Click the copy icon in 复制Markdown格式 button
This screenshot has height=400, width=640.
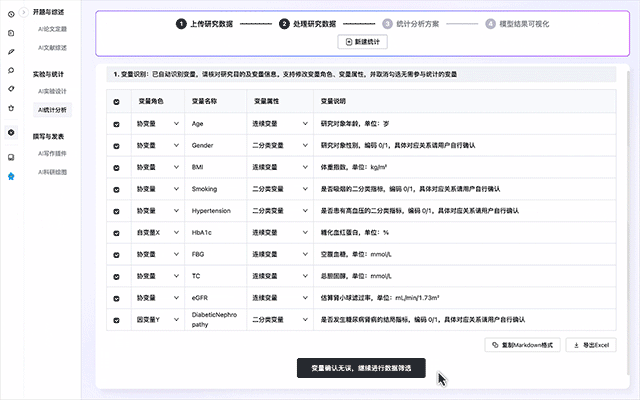click(x=495, y=345)
